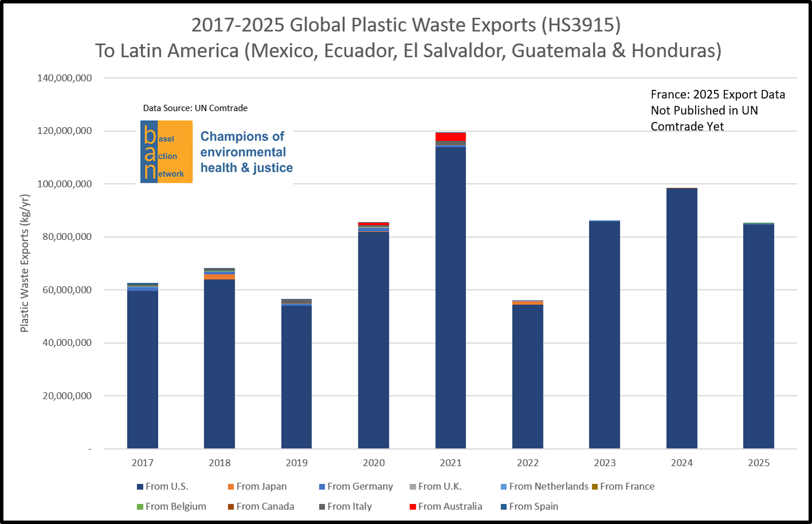Screen dimensions: 812x524
Task: Select the 2017 U.S. bar segment
Action: pyautogui.click(x=143, y=369)
